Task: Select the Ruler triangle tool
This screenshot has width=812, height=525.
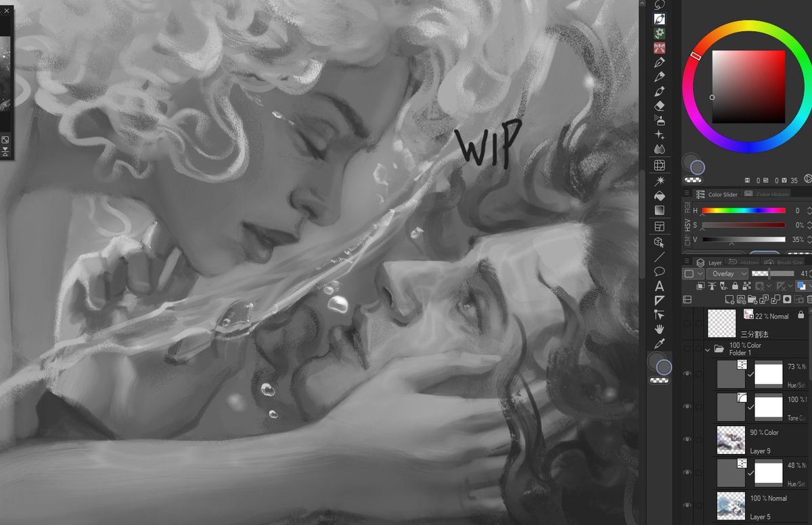Action: 660,300
